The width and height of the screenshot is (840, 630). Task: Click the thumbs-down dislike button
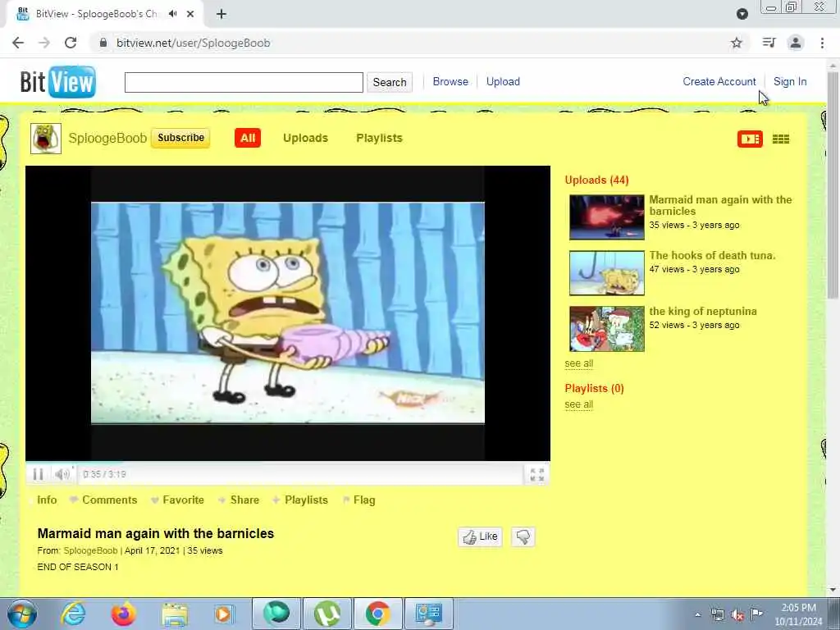pyautogui.click(x=523, y=536)
